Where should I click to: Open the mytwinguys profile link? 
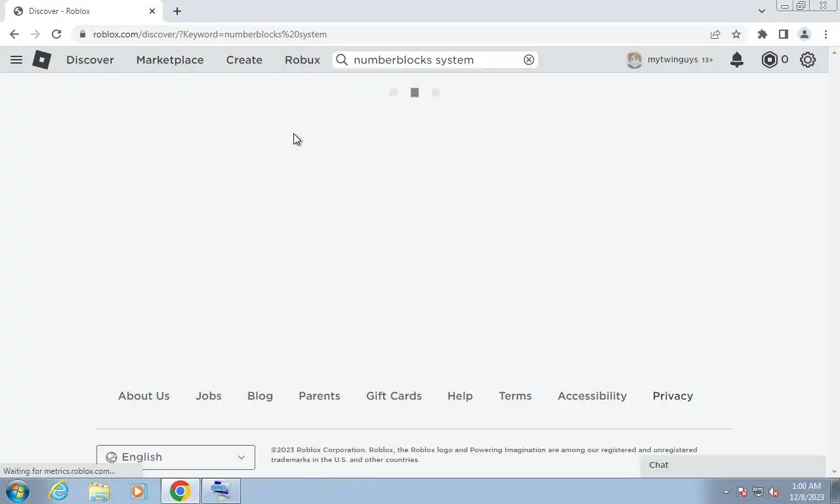(x=673, y=60)
